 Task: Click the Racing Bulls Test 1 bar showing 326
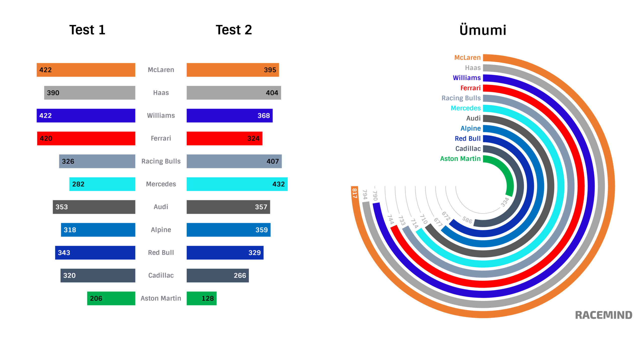(x=97, y=161)
